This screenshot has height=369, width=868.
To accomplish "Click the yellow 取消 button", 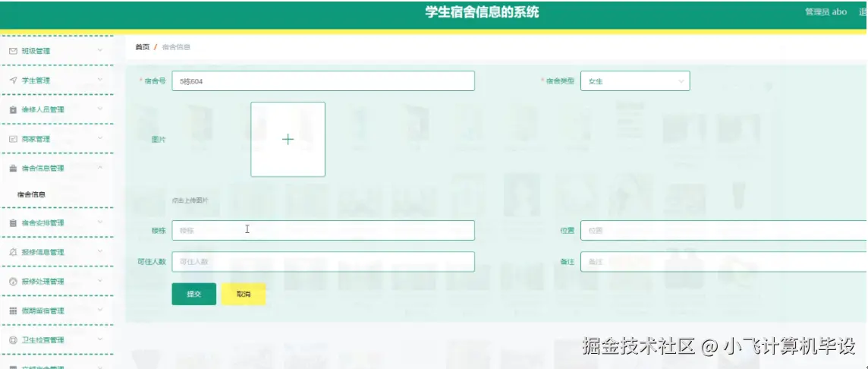I will point(244,294).
